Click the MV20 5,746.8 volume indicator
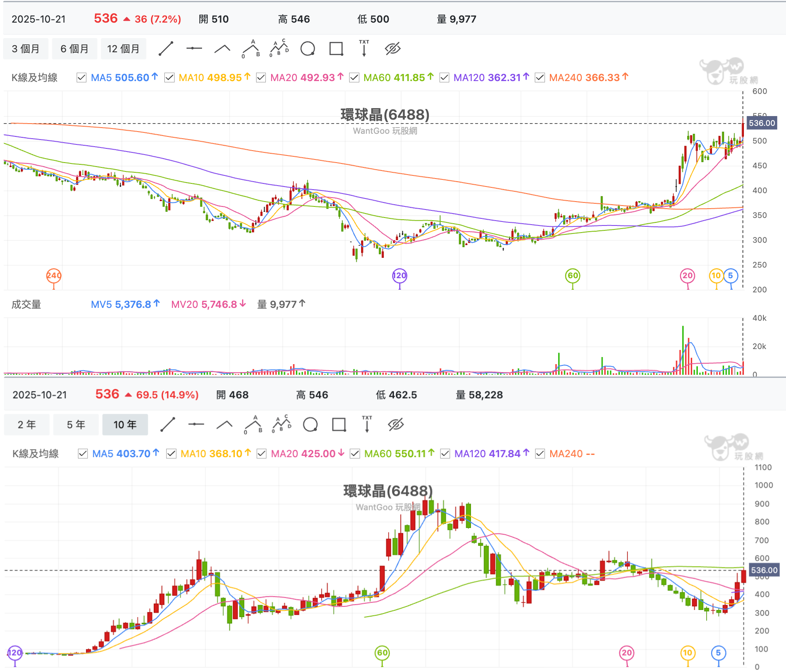The width and height of the screenshot is (786, 672). (x=208, y=304)
